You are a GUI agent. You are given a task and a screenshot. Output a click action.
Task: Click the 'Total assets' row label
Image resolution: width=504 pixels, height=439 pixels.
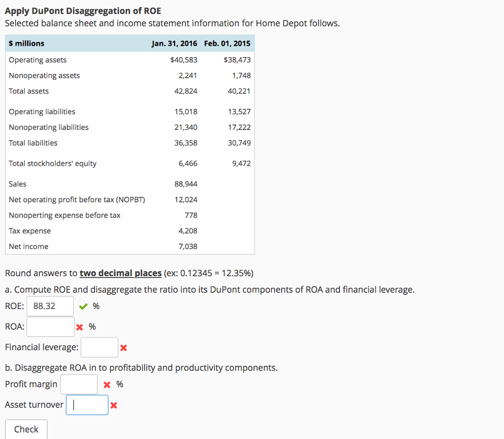[x=29, y=91]
